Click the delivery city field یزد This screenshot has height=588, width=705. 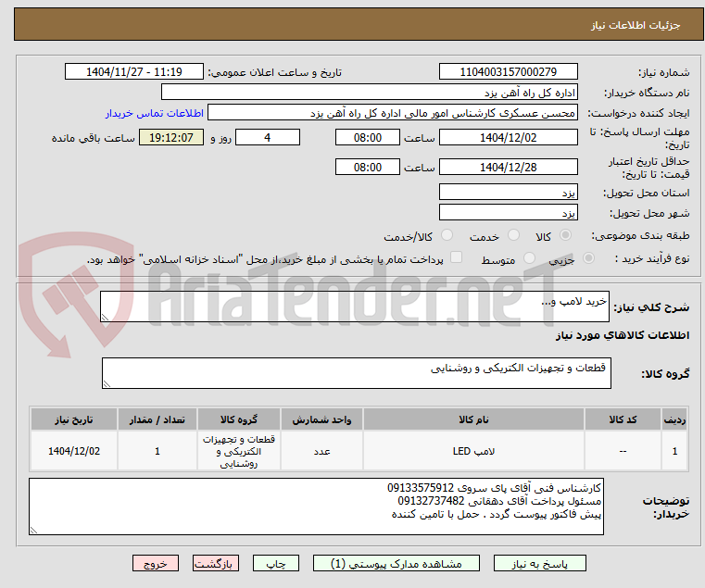coord(508,212)
